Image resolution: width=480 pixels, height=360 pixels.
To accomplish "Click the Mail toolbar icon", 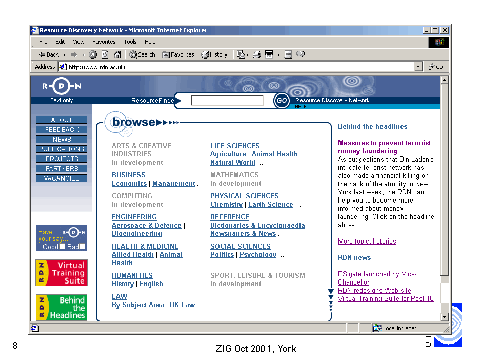I will click(x=241, y=54).
